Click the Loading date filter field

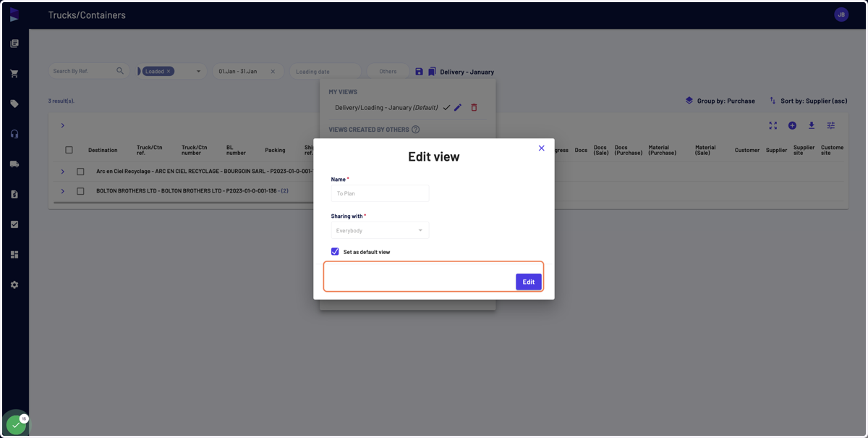coord(325,72)
